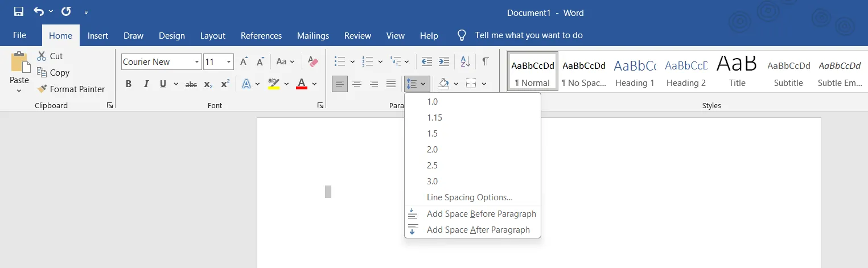Screen dimensions: 868x268
Task: Select 1.5 line spacing
Action: click(472, 133)
